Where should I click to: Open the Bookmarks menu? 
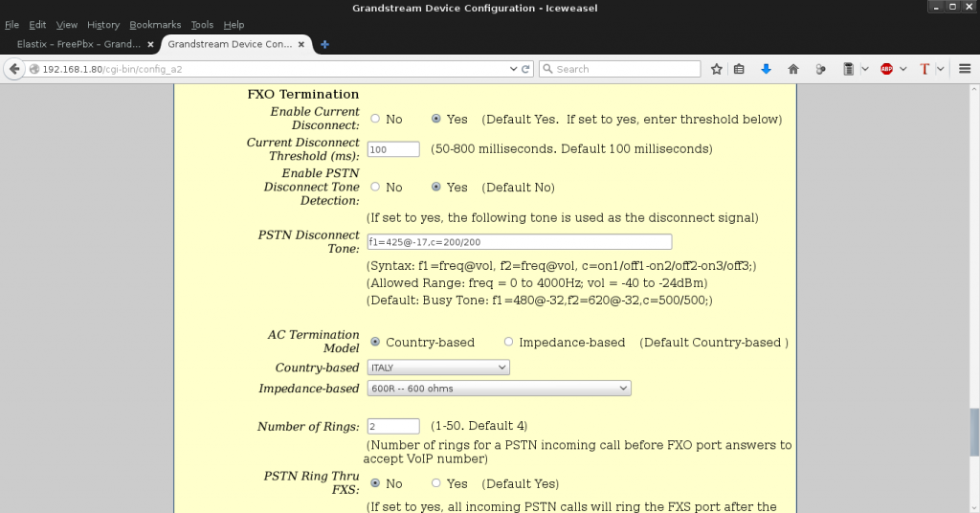coord(153,25)
